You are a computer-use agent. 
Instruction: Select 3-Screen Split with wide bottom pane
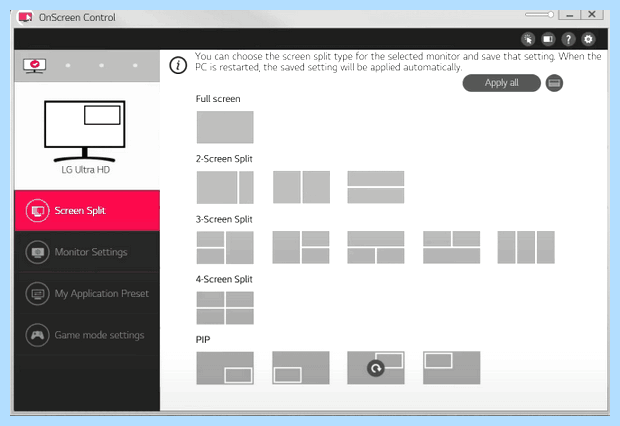[451, 248]
